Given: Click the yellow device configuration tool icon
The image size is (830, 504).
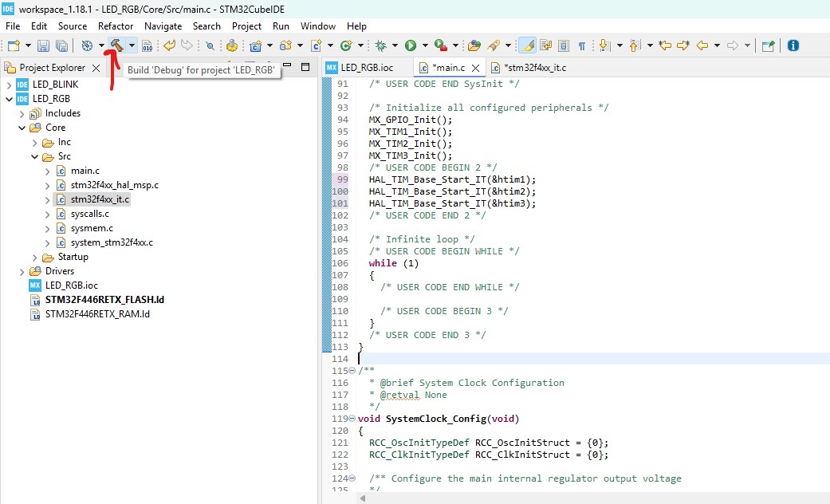Looking at the screenshot, I should [231, 45].
